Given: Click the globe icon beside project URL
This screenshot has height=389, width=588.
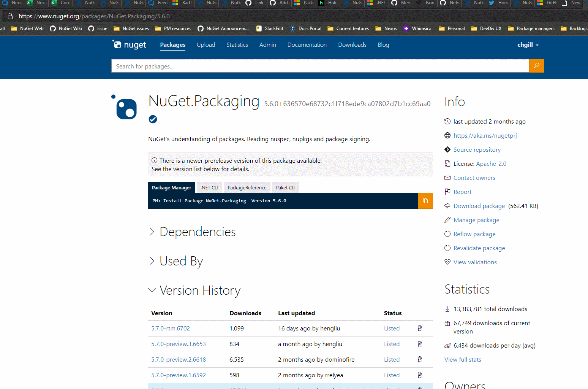Looking at the screenshot, I should click(x=447, y=135).
